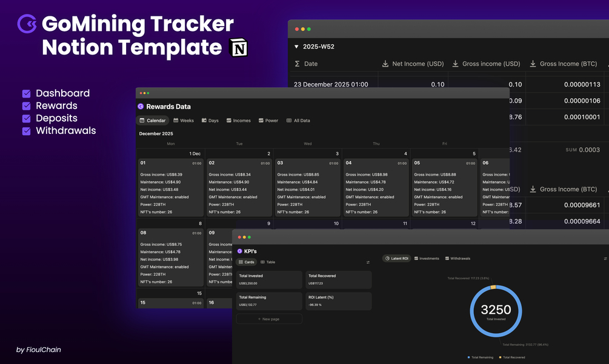Toggle the Deposits checkbox

[27, 118]
